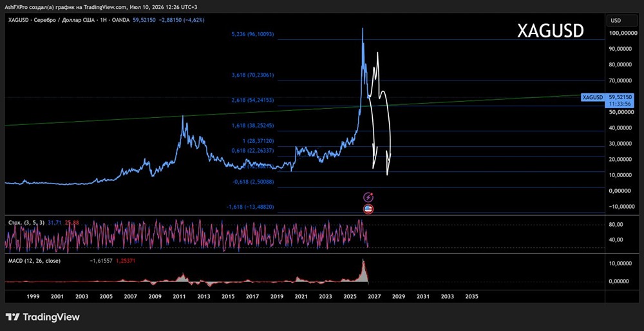Click the TradingView logo at bottom left
The image size is (644, 331).
click(43, 317)
